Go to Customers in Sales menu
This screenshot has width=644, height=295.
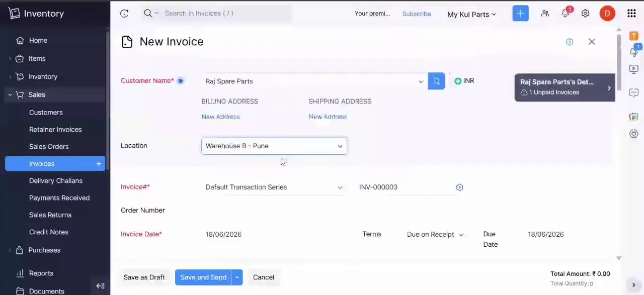[x=46, y=113]
